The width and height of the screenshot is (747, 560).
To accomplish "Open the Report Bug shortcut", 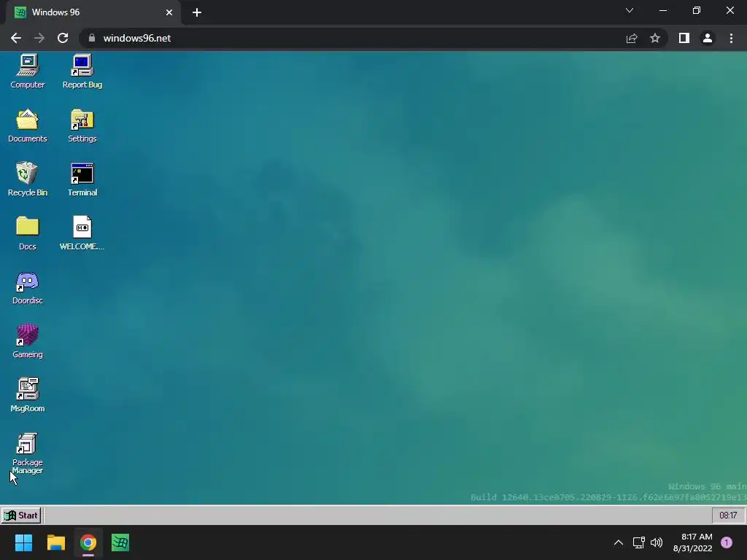I will [x=82, y=71].
